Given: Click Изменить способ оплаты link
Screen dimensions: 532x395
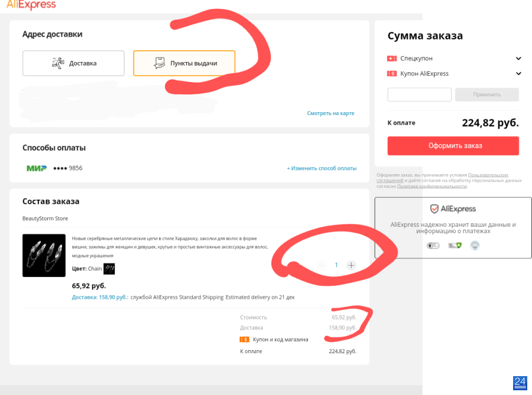Looking at the screenshot, I should [x=322, y=168].
